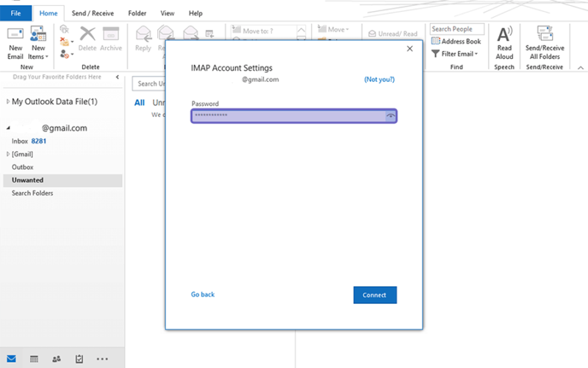Expand My Outlook Data File(1)

8,102
